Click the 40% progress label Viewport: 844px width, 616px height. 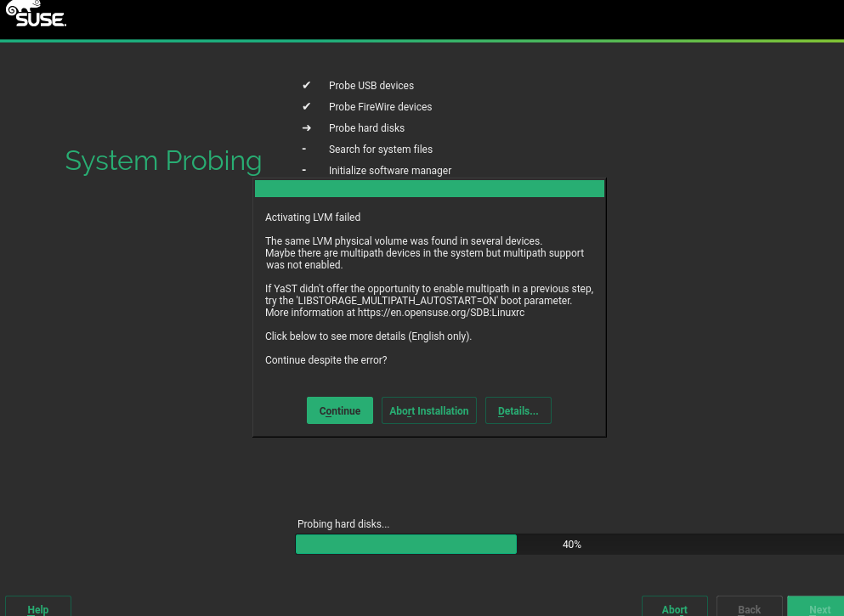[x=571, y=544]
